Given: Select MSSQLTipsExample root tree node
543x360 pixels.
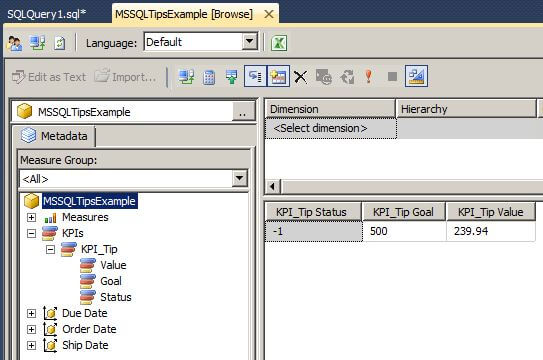Looking at the screenshot, I should (x=90, y=201).
